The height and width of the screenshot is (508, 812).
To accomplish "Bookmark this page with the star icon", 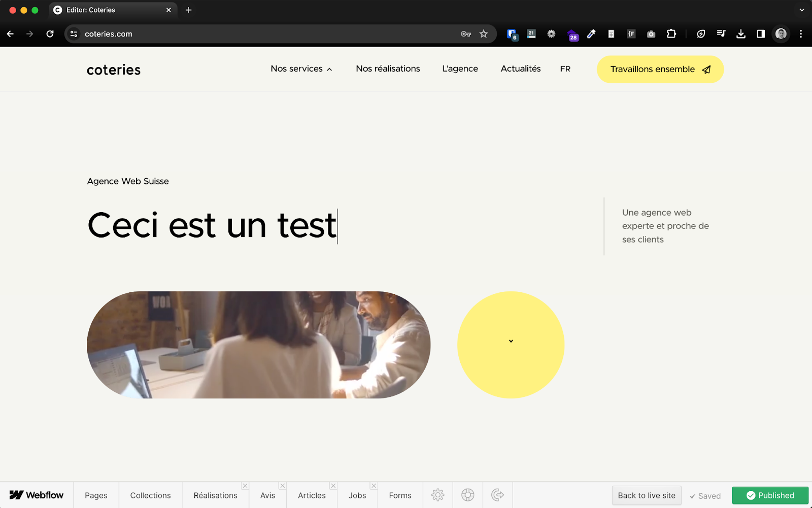I will [484, 34].
